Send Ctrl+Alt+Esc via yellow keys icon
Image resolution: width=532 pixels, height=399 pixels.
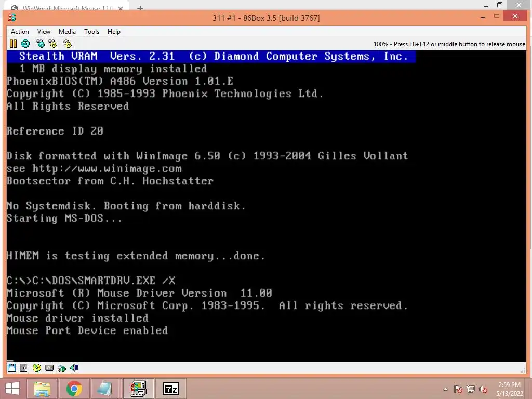[x=52, y=44]
